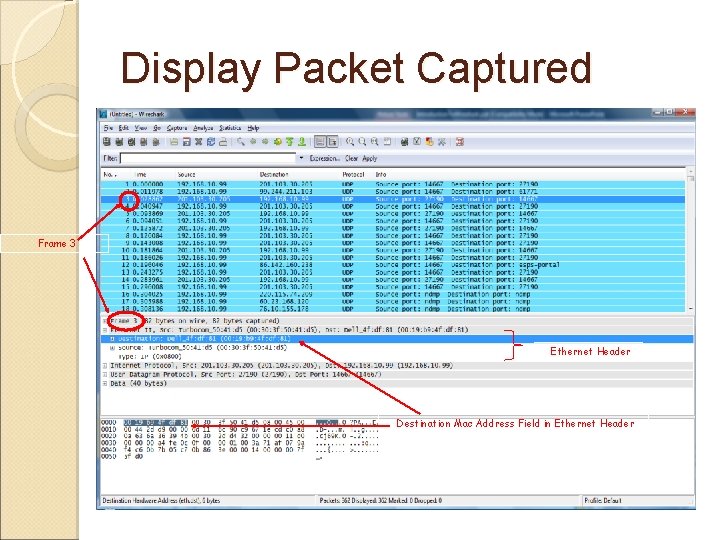Zoom to normal size icon
This screenshot has height=540, width=720.
pos(375,142)
